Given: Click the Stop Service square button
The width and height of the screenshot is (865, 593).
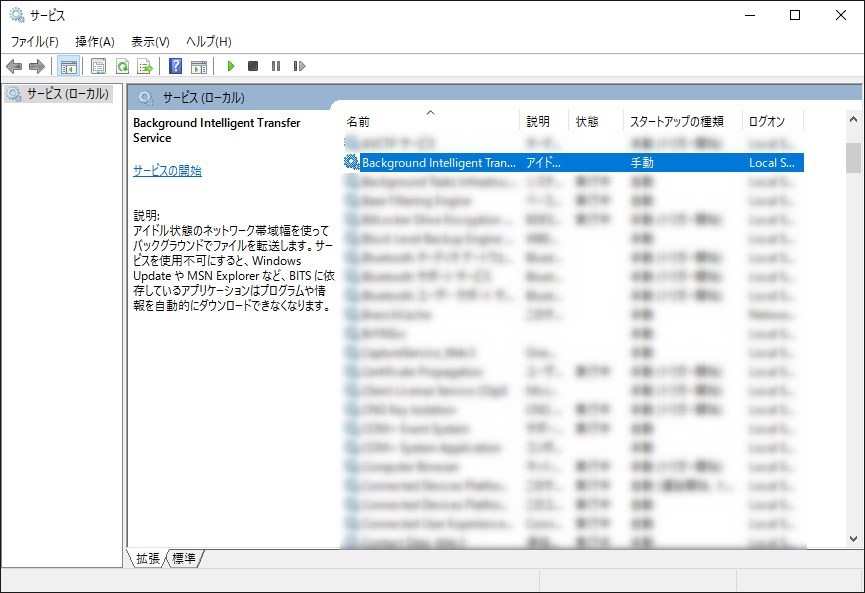Looking at the screenshot, I should [x=253, y=66].
